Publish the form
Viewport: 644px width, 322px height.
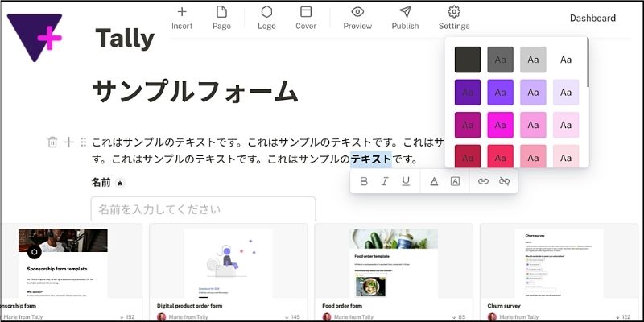point(405,19)
